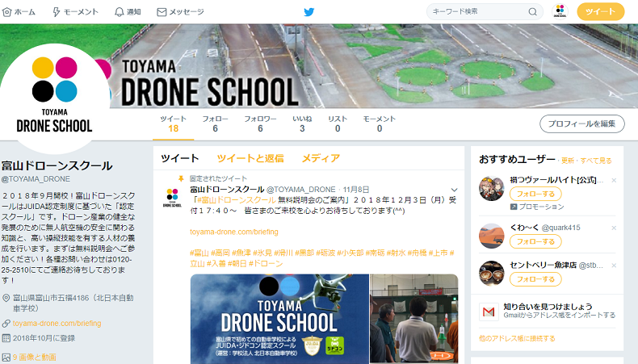The height and width of the screenshot is (364, 638).
Task: Click すべて見る link
Action: (x=596, y=161)
